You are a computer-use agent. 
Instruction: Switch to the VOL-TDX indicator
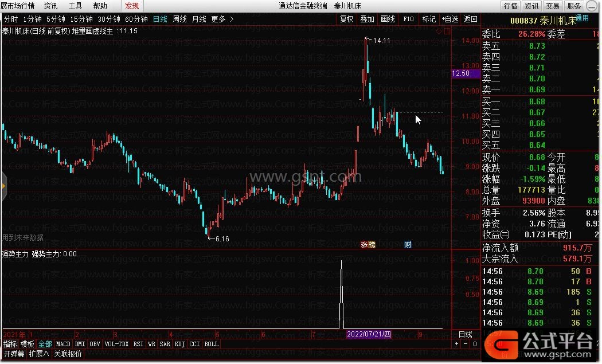(117, 345)
